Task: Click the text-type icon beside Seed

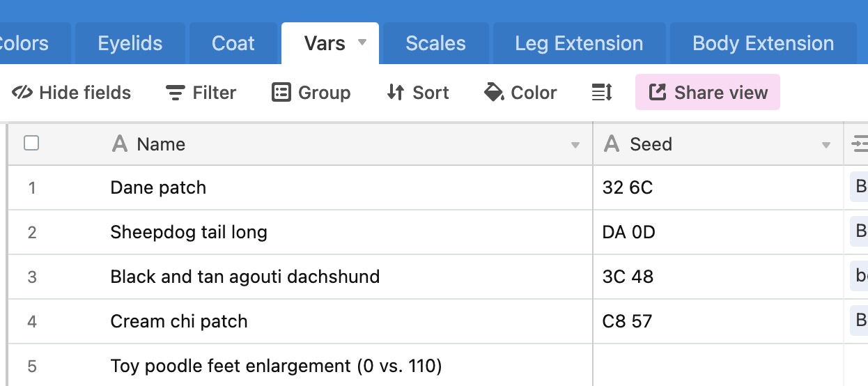Action: coord(612,144)
